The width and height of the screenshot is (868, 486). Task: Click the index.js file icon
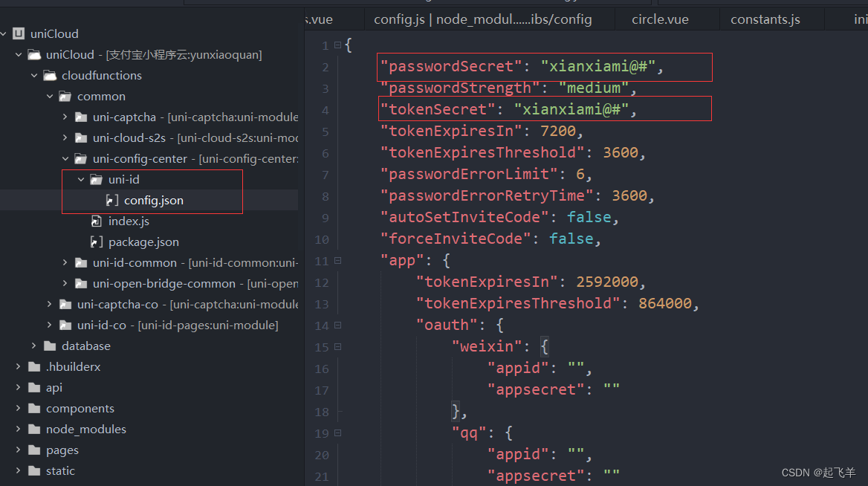[x=97, y=221]
